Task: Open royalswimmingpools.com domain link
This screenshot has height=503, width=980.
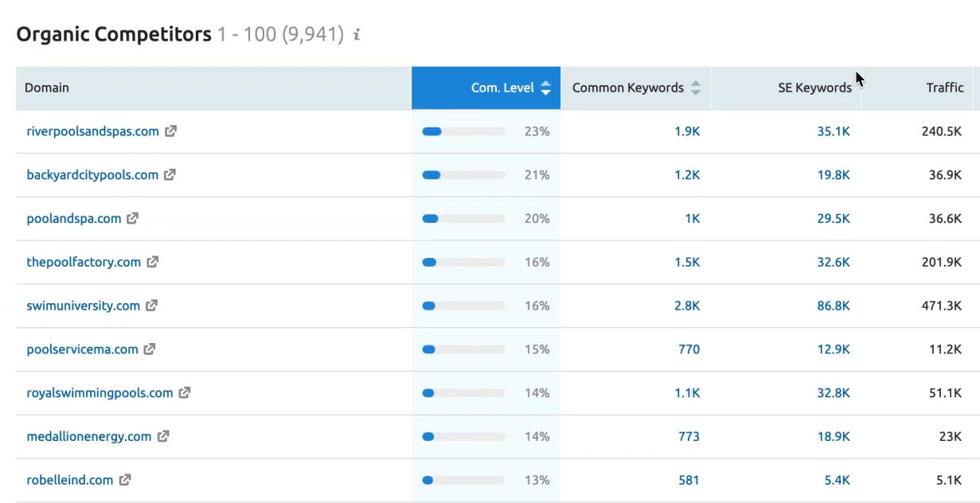Action: point(100,392)
